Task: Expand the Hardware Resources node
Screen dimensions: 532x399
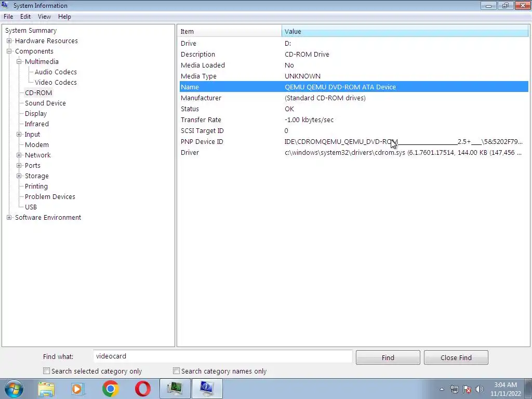Action: [9, 41]
